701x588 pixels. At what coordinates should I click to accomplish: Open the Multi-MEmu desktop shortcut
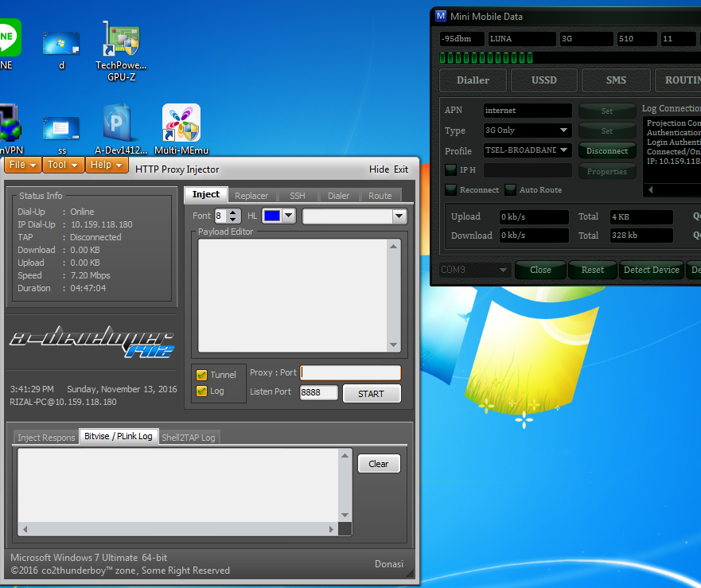click(181, 130)
